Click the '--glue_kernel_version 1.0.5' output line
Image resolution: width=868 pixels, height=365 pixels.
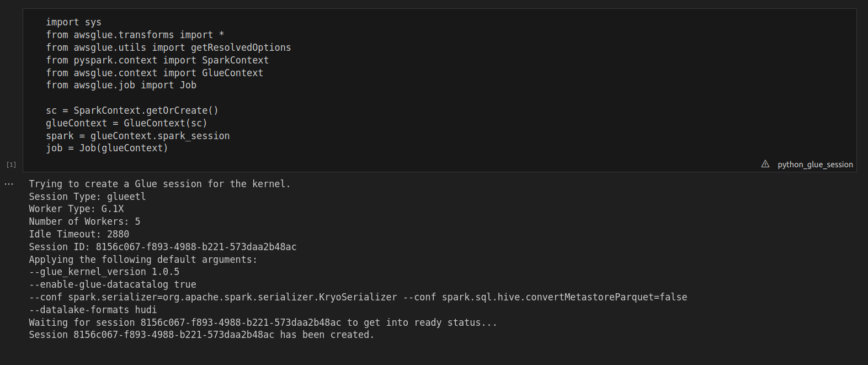[x=104, y=272]
